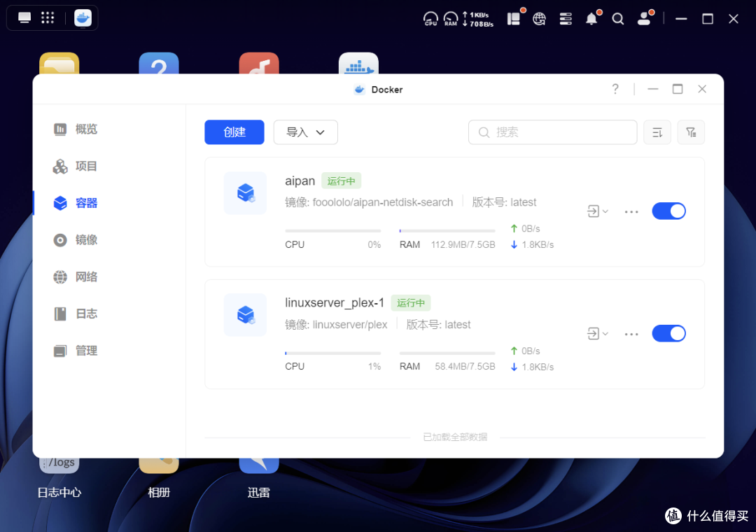756x532 pixels.
Task: Click the sort order icon next to search
Action: point(657,132)
